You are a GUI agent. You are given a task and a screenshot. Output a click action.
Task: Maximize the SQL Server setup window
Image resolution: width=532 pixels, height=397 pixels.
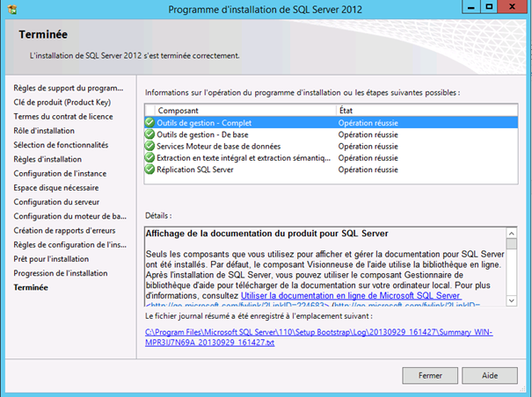489,7
